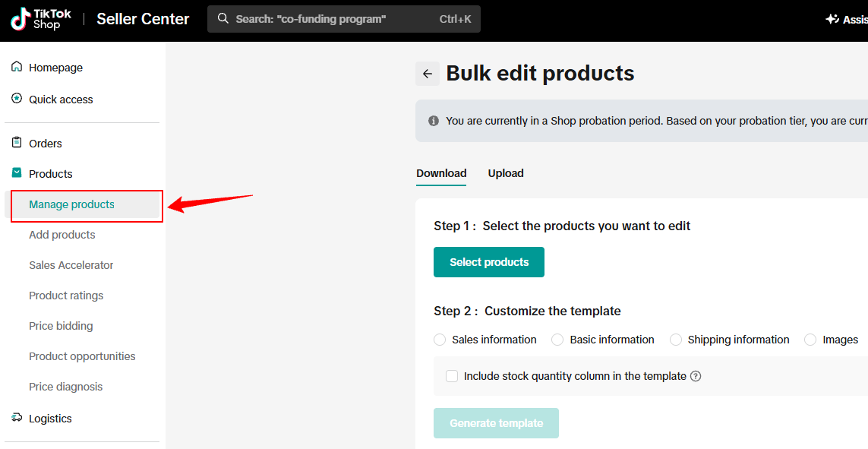Click the info icon in probation notice
Viewport: 868px width, 449px height.
click(434, 121)
